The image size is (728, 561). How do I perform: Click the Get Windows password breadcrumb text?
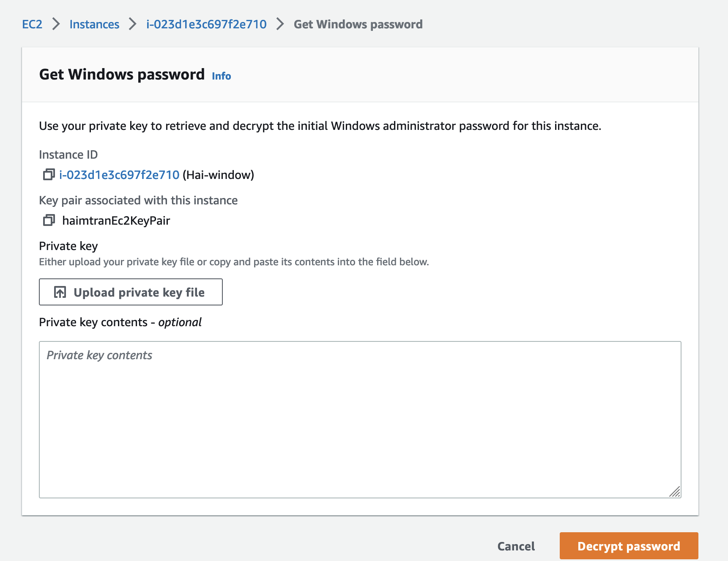click(x=358, y=24)
